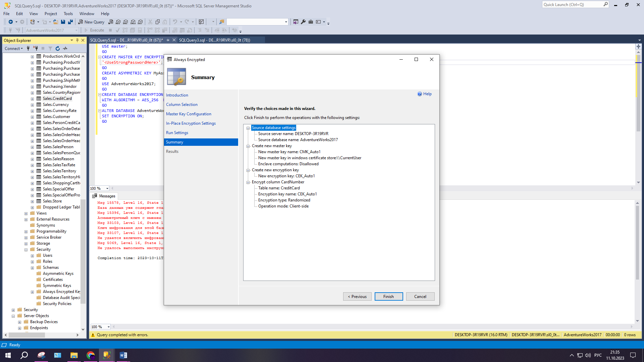Click the Filter funnel icon in Object Explorer
The image size is (644, 362).
tap(50, 48)
